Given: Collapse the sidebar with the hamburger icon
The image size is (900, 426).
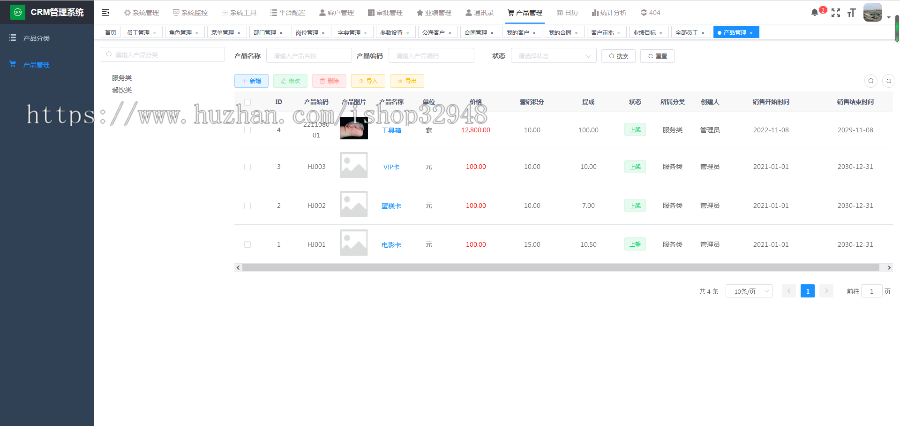Looking at the screenshot, I should pos(106,12).
